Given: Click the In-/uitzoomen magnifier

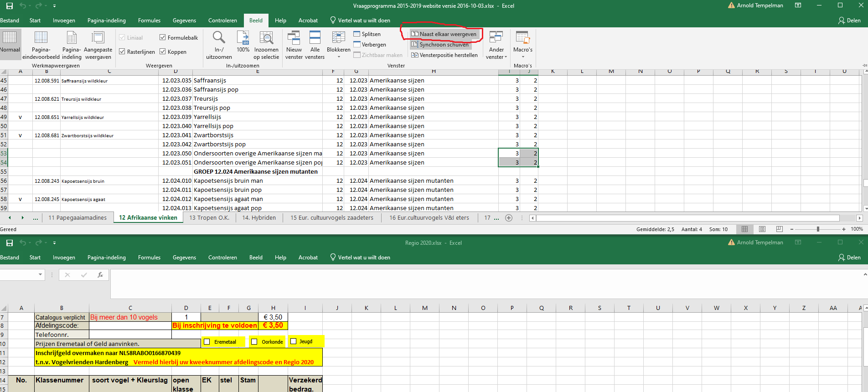Looking at the screenshot, I should tap(219, 45).
